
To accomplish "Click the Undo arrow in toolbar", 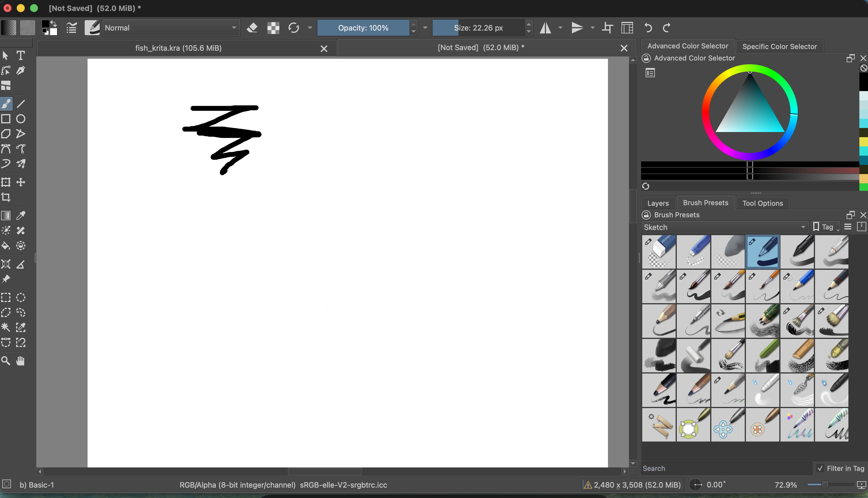I will pyautogui.click(x=648, y=28).
